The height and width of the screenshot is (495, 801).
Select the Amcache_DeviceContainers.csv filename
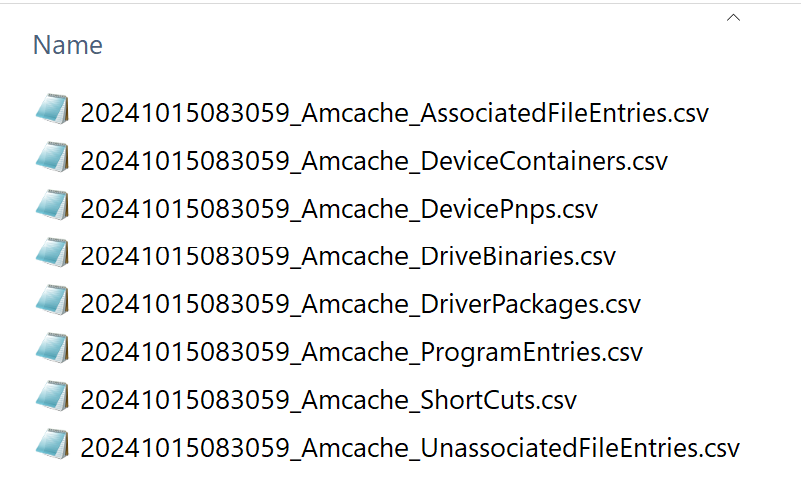(373, 160)
